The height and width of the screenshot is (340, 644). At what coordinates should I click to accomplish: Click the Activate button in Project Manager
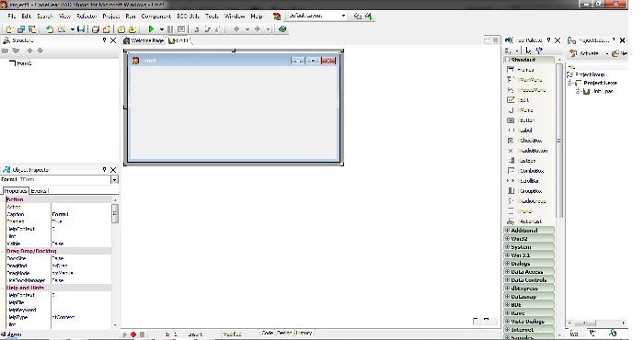coord(585,53)
